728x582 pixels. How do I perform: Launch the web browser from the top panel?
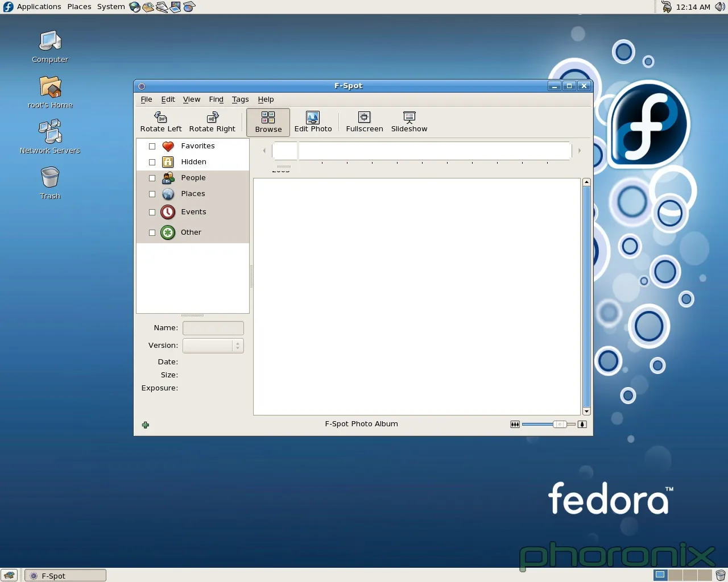[x=135, y=7]
